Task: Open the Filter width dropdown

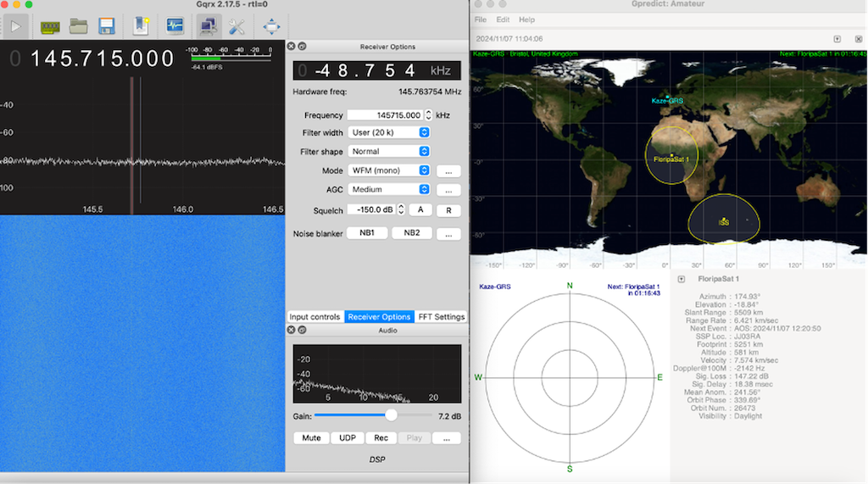Action: click(389, 133)
